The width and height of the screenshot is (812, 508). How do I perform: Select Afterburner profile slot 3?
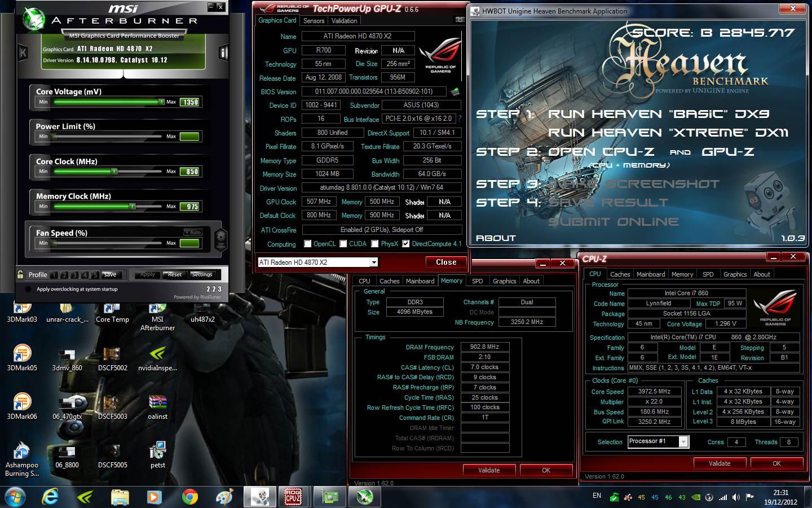tap(74, 275)
